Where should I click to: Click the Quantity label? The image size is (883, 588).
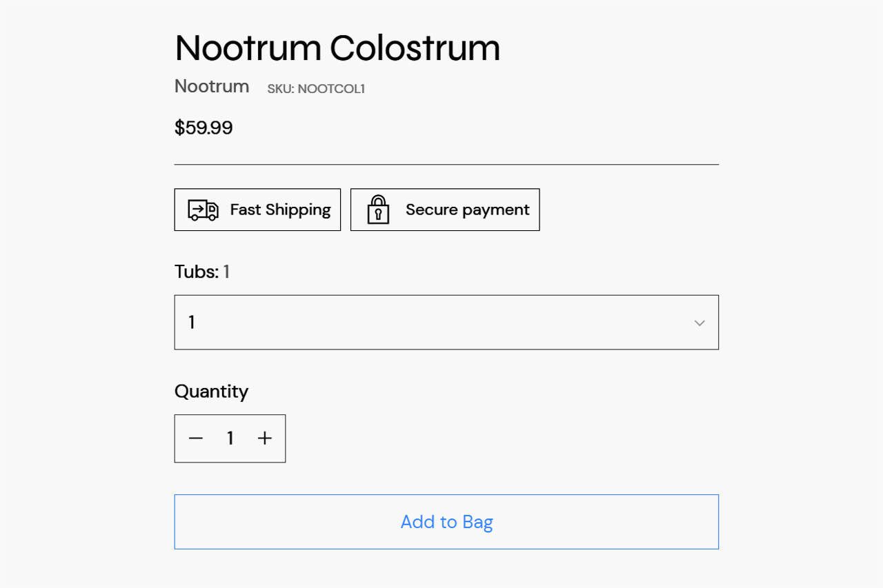click(211, 392)
